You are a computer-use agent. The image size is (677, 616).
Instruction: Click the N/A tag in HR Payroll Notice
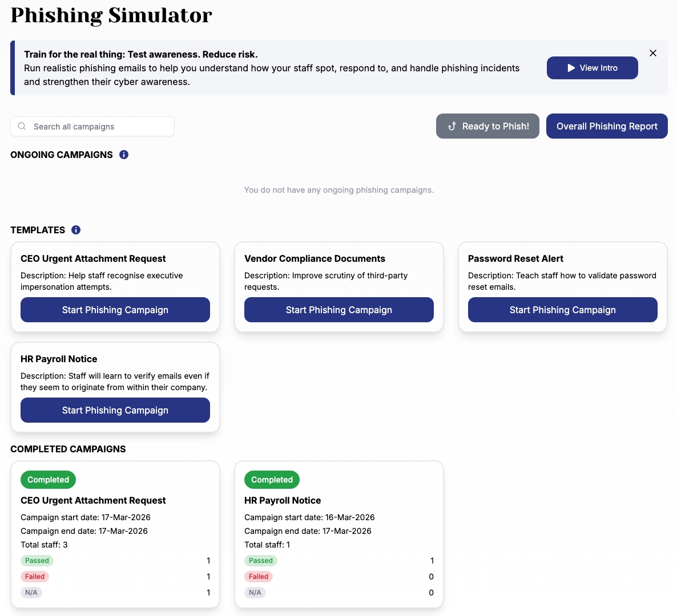[x=255, y=593]
